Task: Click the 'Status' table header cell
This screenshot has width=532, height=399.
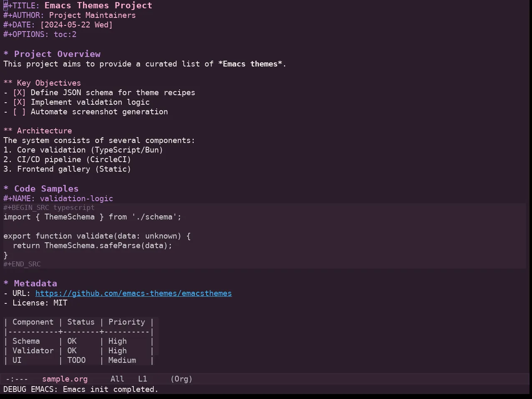Action: pyautogui.click(x=81, y=322)
